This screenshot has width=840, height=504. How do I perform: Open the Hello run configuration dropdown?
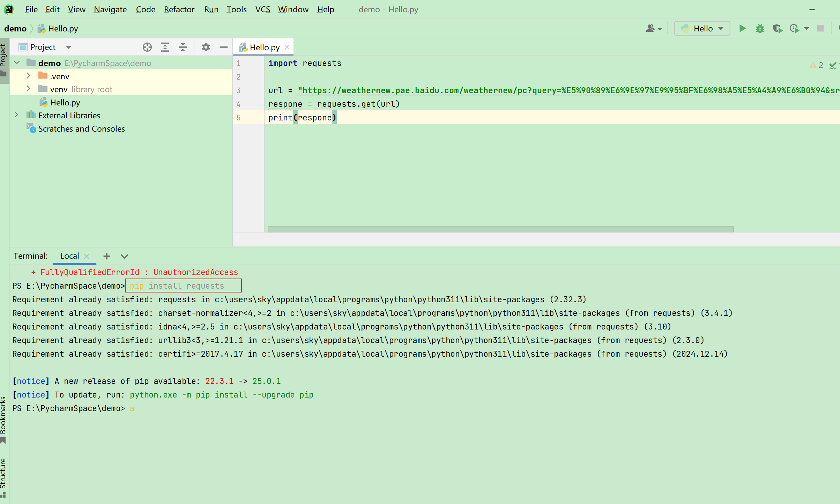click(702, 29)
